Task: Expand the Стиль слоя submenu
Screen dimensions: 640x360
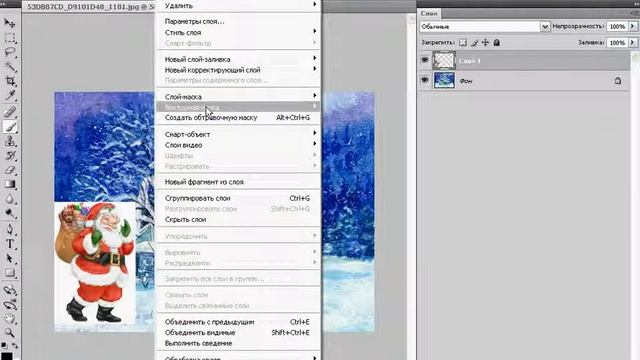Action: coord(239,32)
